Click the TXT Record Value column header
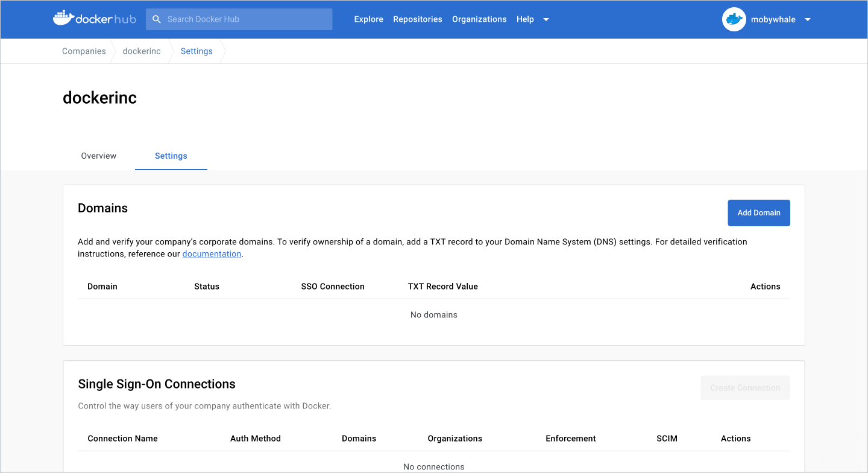Image resolution: width=868 pixels, height=473 pixels. point(443,287)
